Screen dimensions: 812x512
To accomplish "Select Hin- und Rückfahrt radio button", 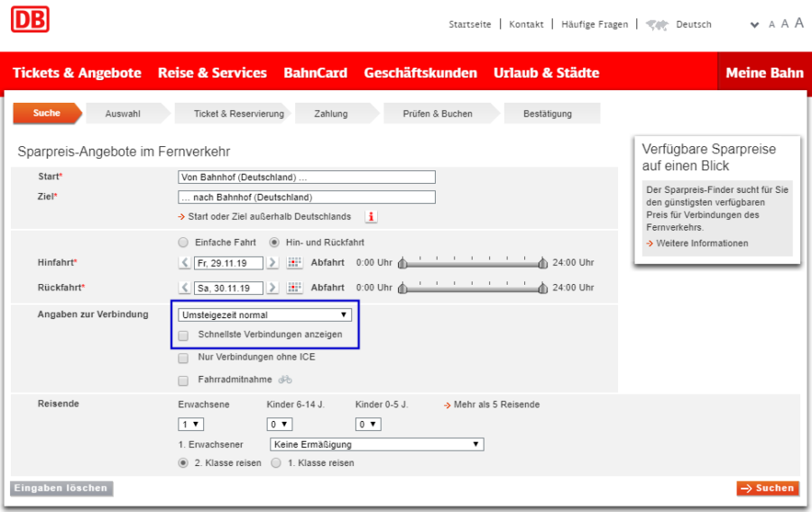I will click(274, 242).
